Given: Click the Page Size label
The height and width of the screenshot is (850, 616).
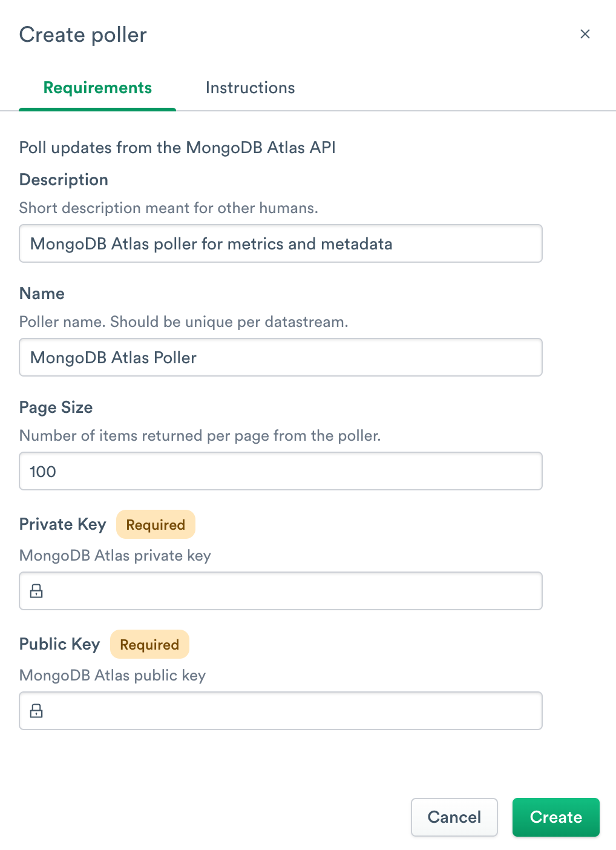Looking at the screenshot, I should [56, 407].
